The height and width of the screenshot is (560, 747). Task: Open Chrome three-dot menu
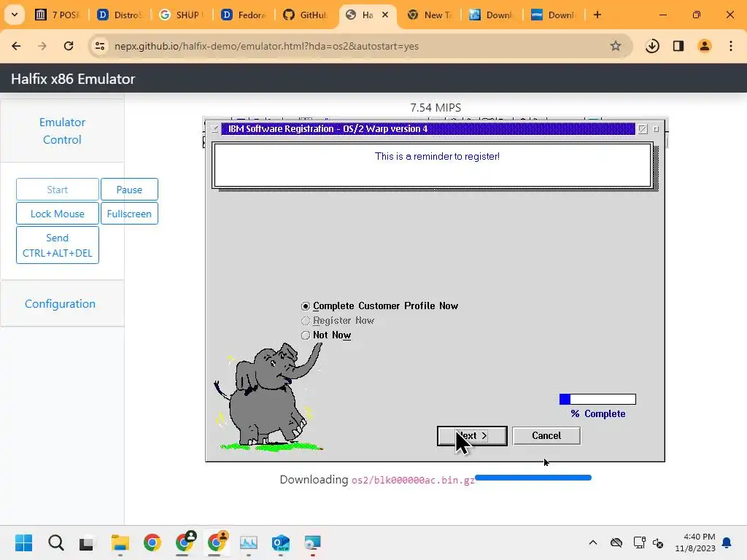coord(731,46)
